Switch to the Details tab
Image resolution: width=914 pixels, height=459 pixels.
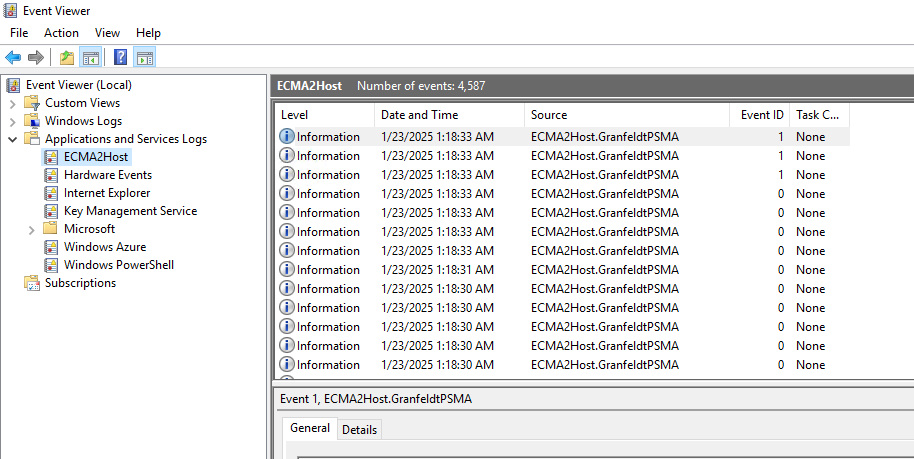tap(359, 429)
